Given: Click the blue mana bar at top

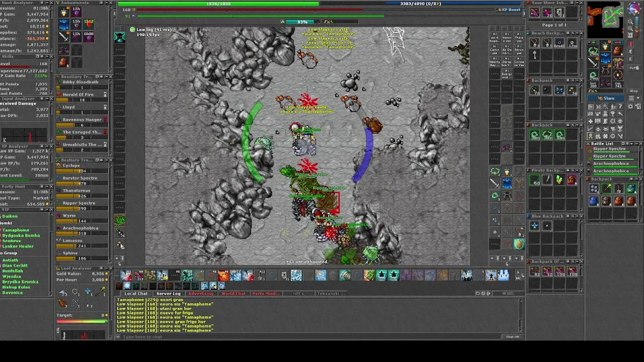Looking at the screenshot, I should pos(421,4).
